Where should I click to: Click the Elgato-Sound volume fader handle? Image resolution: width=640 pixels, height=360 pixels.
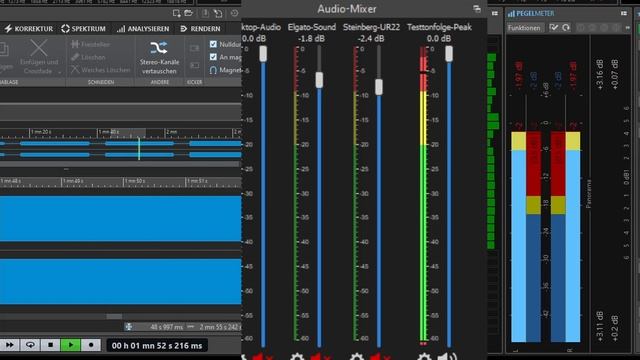319,80
